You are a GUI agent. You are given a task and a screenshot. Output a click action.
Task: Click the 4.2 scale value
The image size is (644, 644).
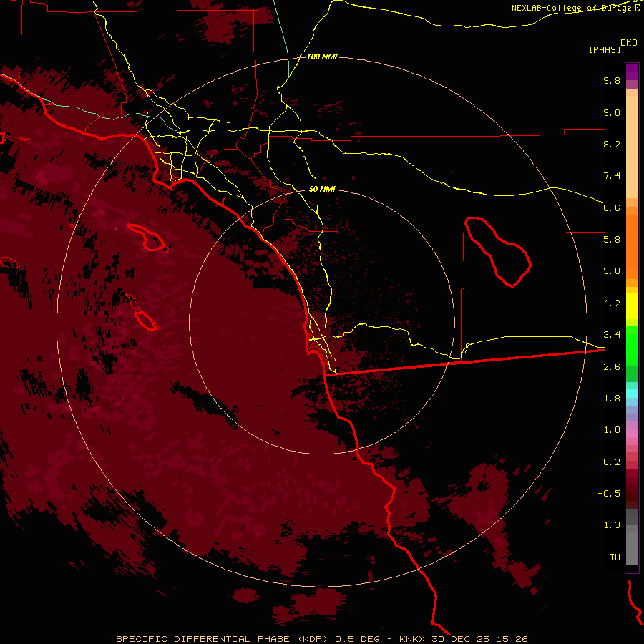pos(612,303)
